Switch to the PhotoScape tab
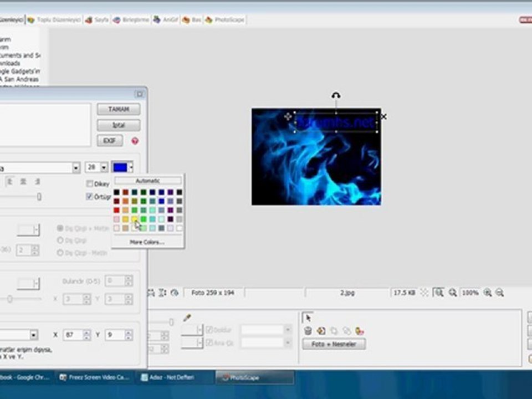Viewport: 532px width, 399px height. (224, 20)
